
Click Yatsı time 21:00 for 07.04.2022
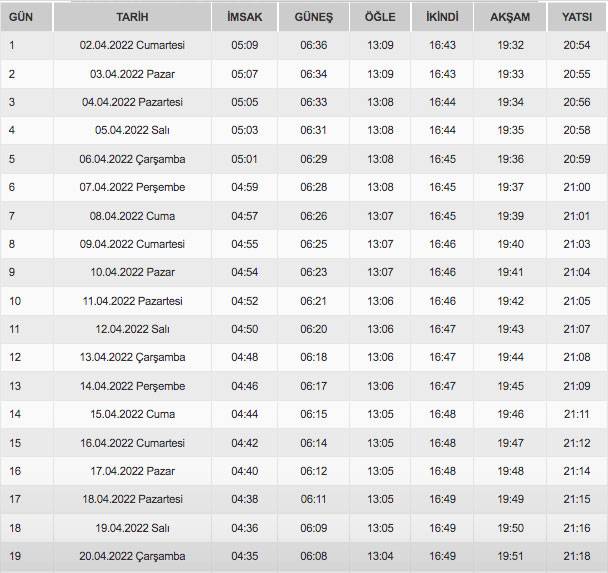pos(576,187)
